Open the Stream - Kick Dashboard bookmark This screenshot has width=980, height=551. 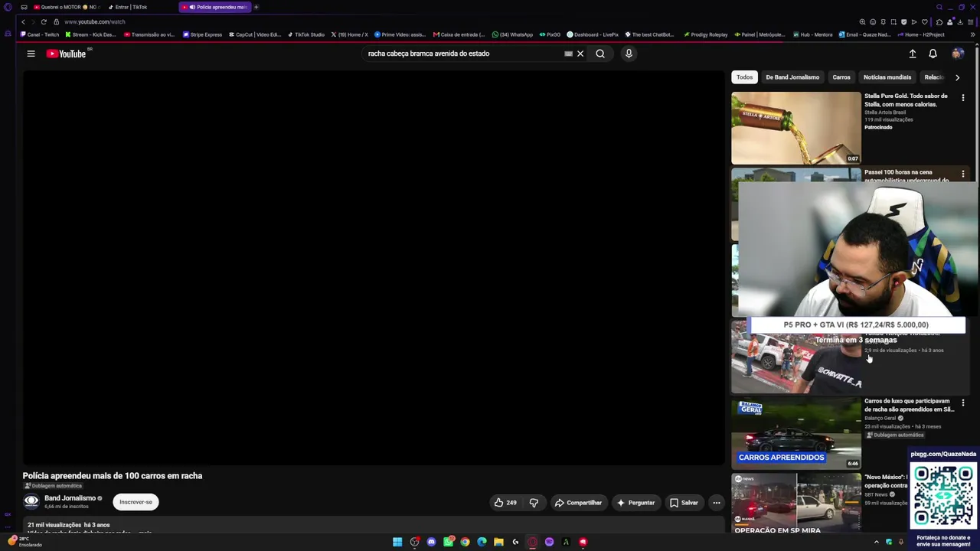(91, 34)
